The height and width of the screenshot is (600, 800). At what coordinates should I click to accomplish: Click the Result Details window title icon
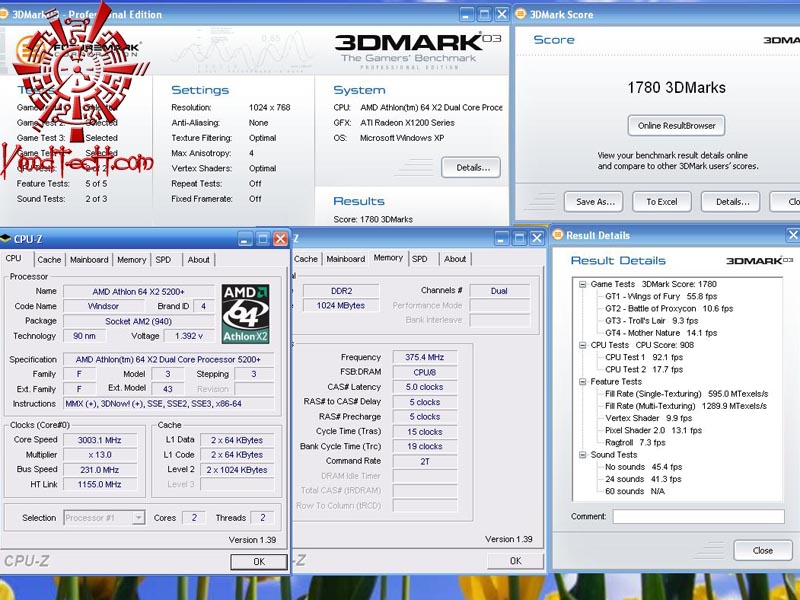557,235
